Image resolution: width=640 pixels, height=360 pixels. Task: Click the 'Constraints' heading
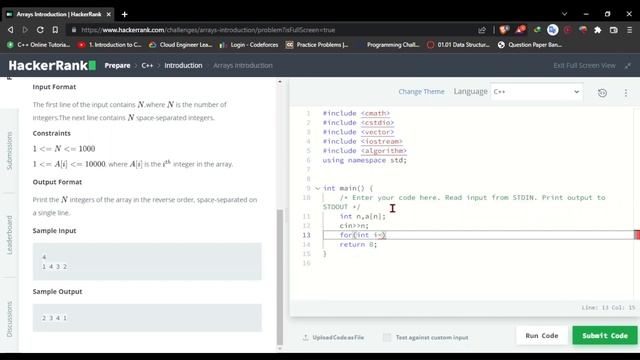[x=51, y=133]
